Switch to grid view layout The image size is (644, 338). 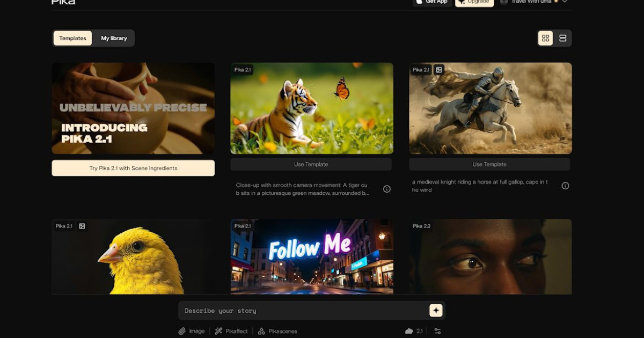tap(545, 38)
